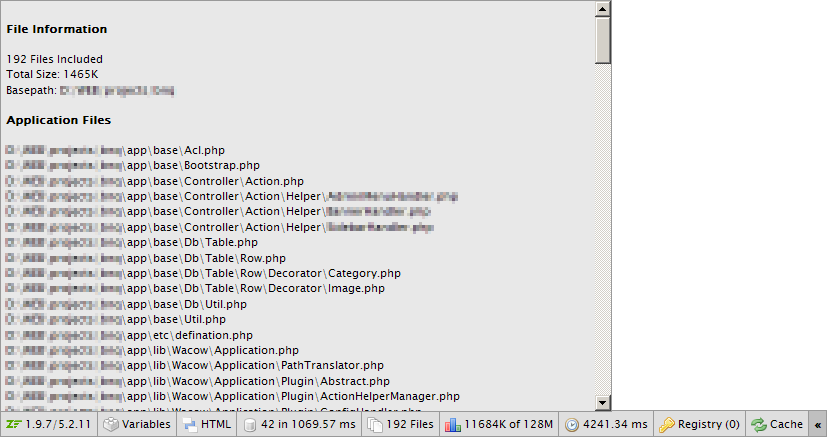Viewport: 827px width, 437px height.
Task: Open the Variables panel cube icon
Action: pyautogui.click(x=110, y=424)
